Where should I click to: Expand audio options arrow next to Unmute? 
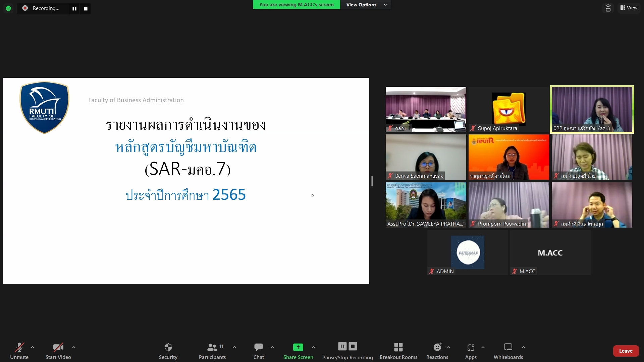point(33,347)
